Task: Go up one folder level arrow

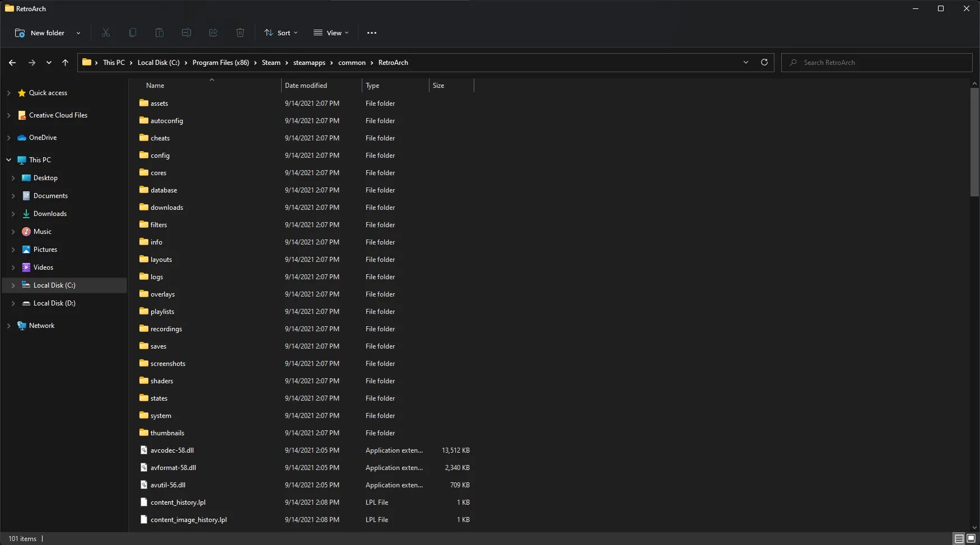Action: click(x=66, y=63)
